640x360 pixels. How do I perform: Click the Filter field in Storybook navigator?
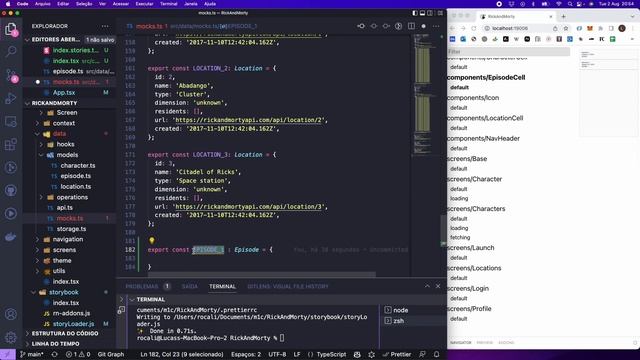coord(509,52)
